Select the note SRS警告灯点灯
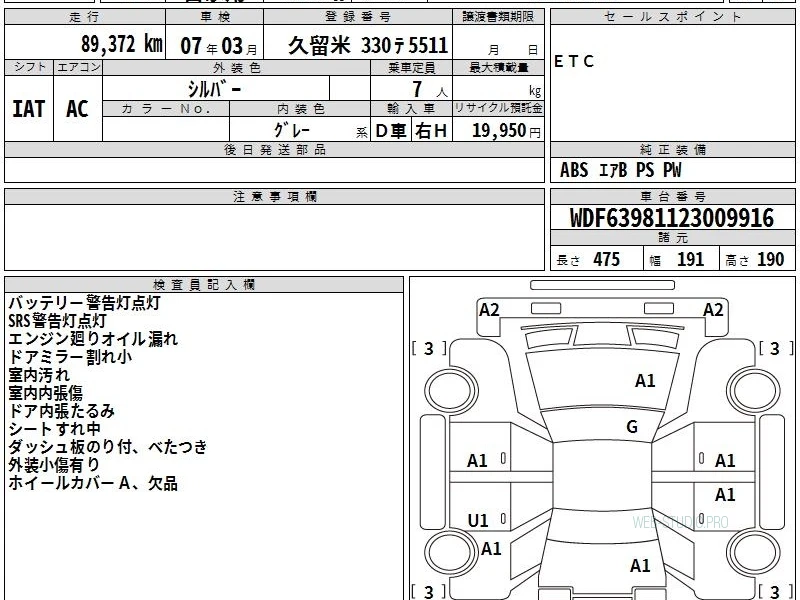This screenshot has width=800, height=600. pyautogui.click(x=57, y=321)
